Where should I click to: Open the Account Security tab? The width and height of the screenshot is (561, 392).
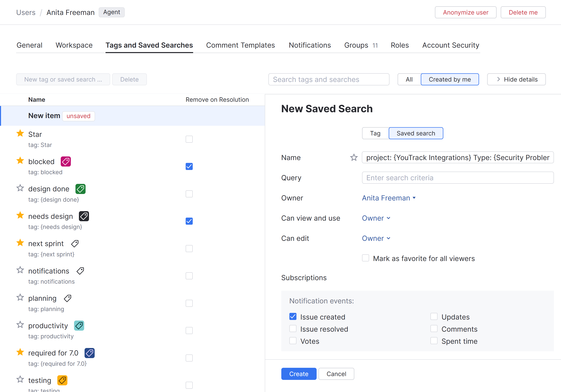click(451, 45)
